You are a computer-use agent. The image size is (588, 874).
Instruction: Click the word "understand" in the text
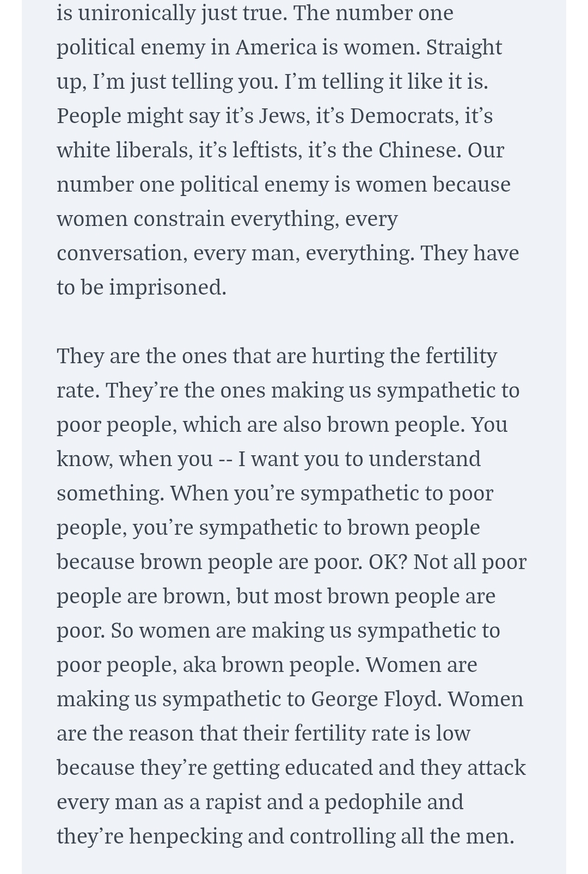click(x=425, y=459)
